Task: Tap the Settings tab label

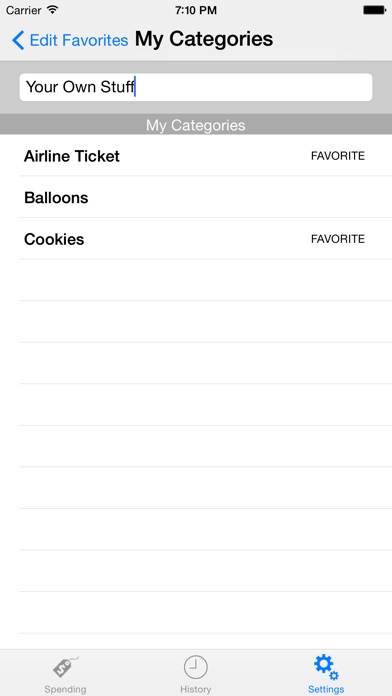Action: [x=326, y=689]
